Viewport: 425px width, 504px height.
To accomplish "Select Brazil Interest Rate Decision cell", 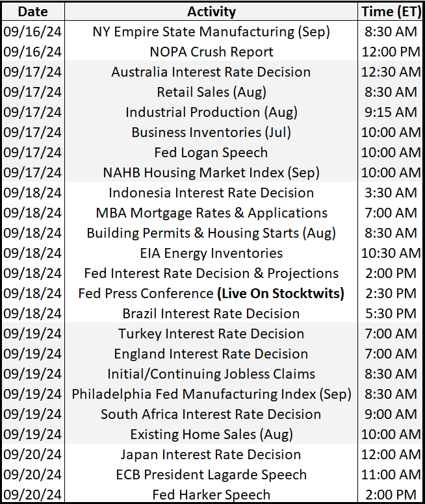I will click(211, 314).
